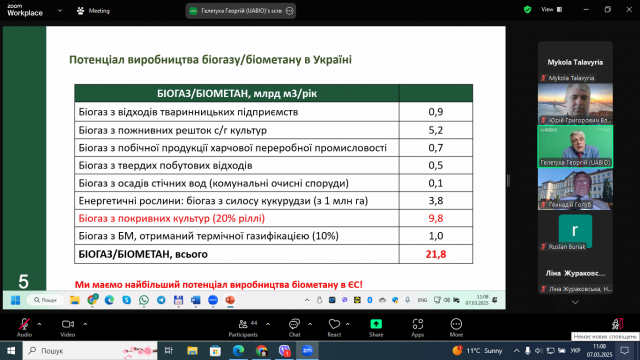Expand the chevron next to React

[x=347, y=324]
